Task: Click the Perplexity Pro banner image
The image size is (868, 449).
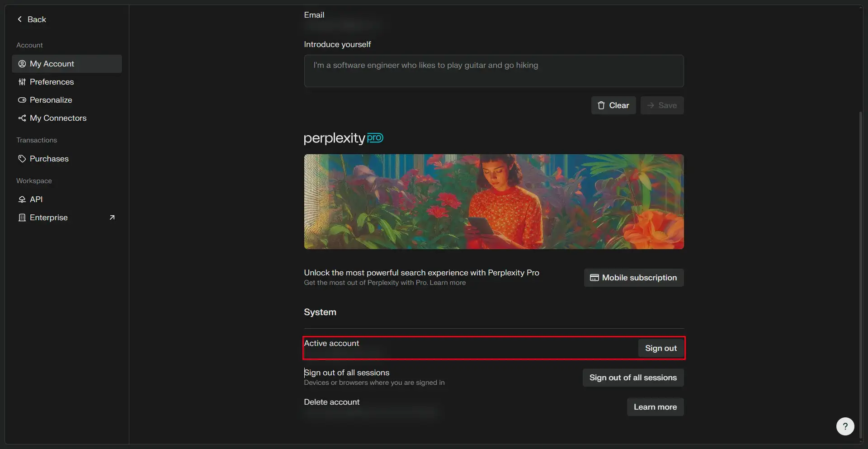Action: (494, 202)
